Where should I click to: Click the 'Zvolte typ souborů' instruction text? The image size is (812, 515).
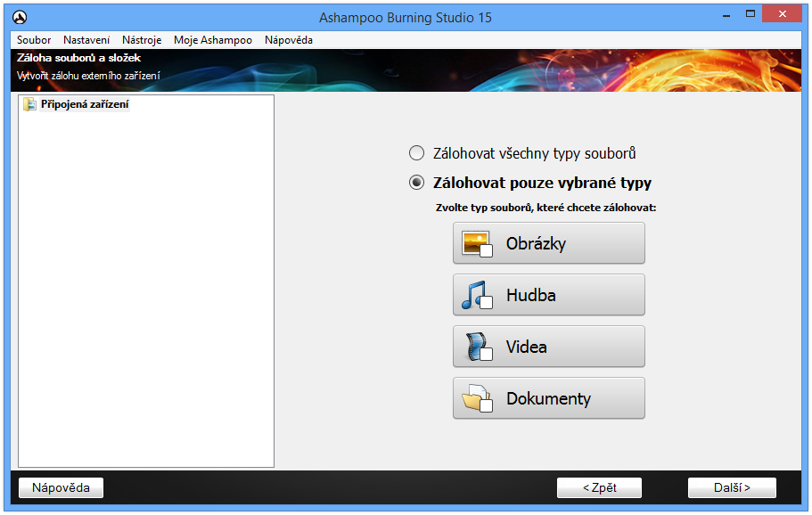545,208
